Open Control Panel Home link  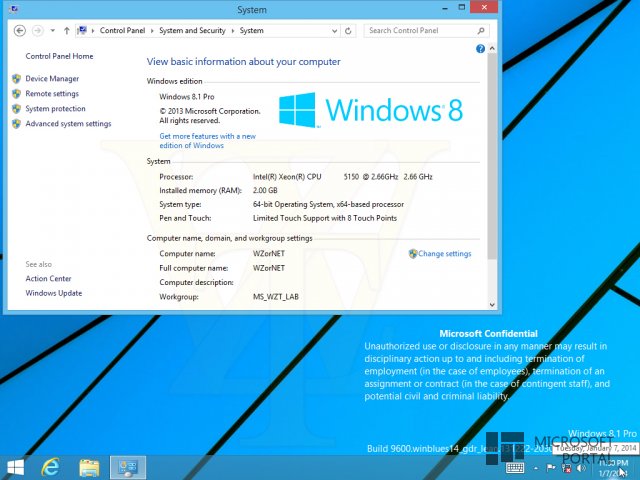point(59,56)
